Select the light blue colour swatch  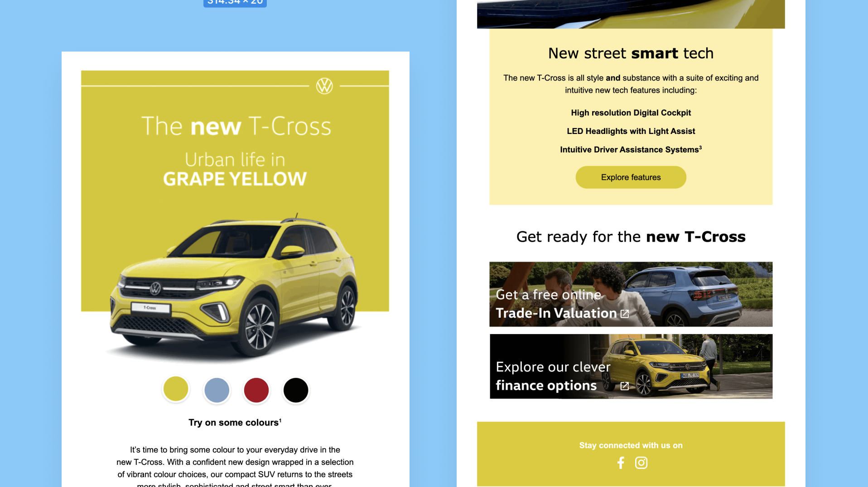(217, 390)
